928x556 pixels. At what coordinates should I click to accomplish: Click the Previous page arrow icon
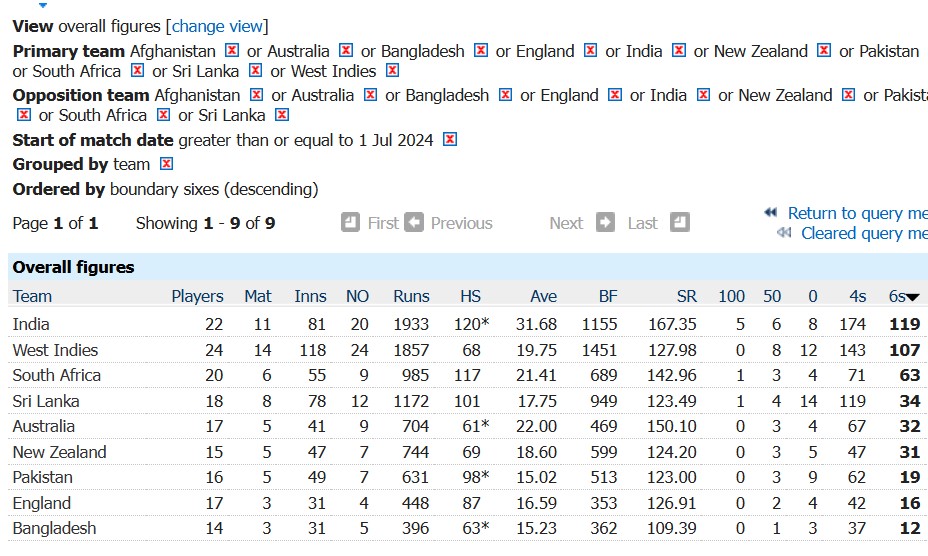(x=414, y=223)
